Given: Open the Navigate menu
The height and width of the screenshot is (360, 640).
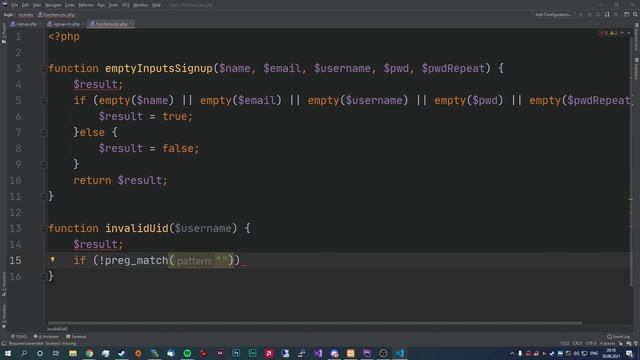Looking at the screenshot, I should tap(53, 5).
